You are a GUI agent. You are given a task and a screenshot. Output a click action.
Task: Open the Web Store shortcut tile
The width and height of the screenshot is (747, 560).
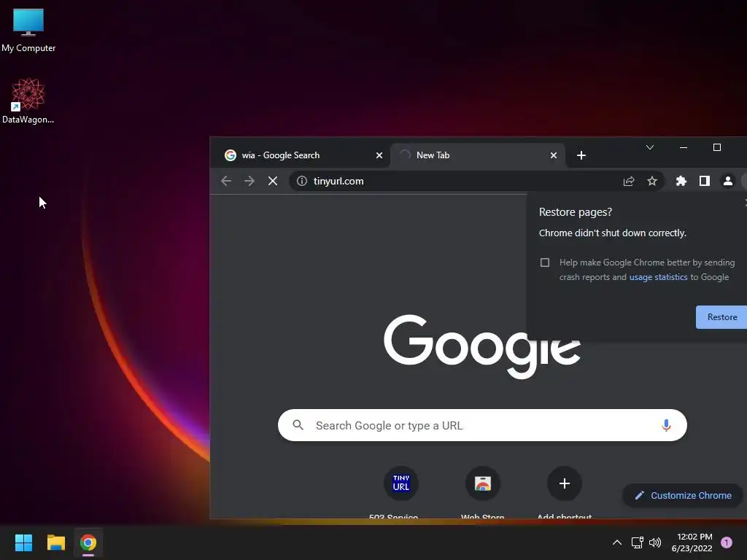[x=483, y=483]
